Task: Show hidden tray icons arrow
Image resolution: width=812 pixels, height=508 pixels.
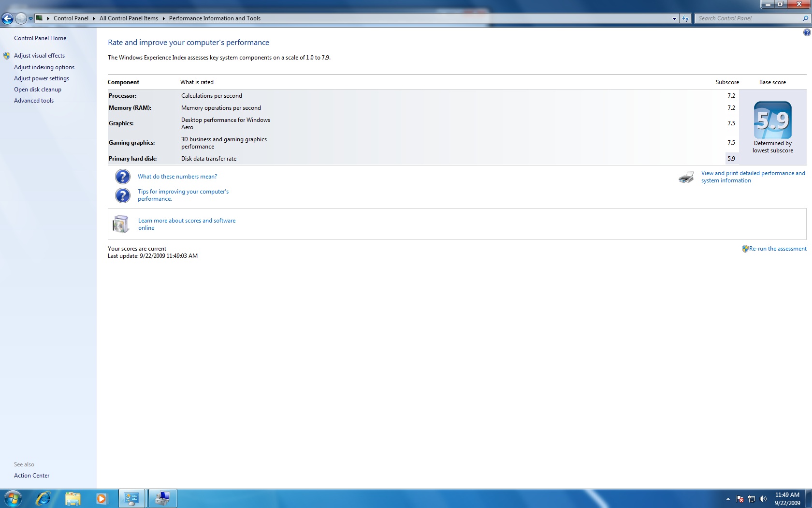Action: click(728, 499)
